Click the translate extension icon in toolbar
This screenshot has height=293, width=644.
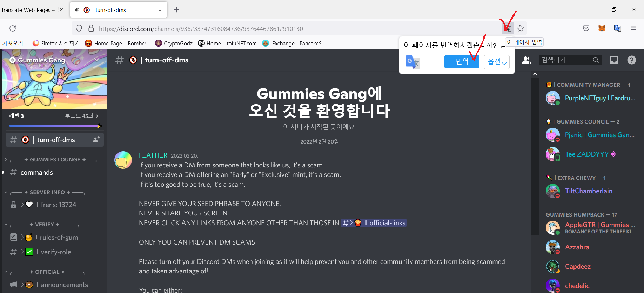coord(618,28)
